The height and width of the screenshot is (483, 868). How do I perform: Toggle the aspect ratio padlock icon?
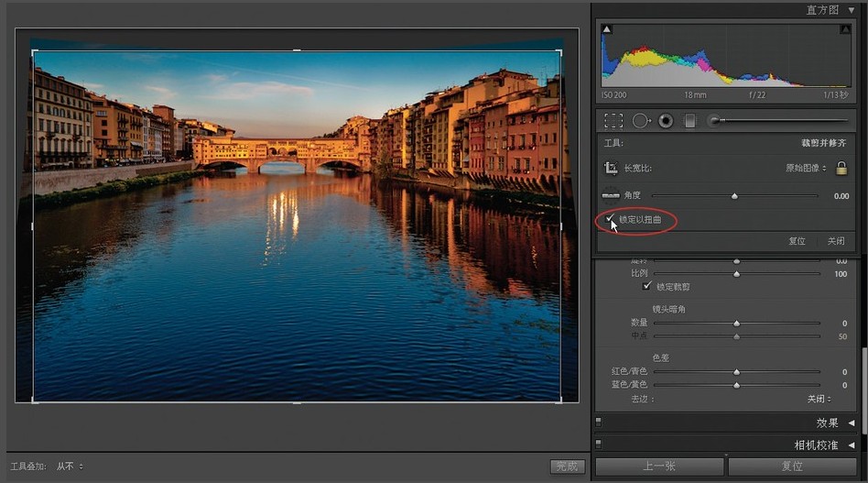[x=841, y=168]
